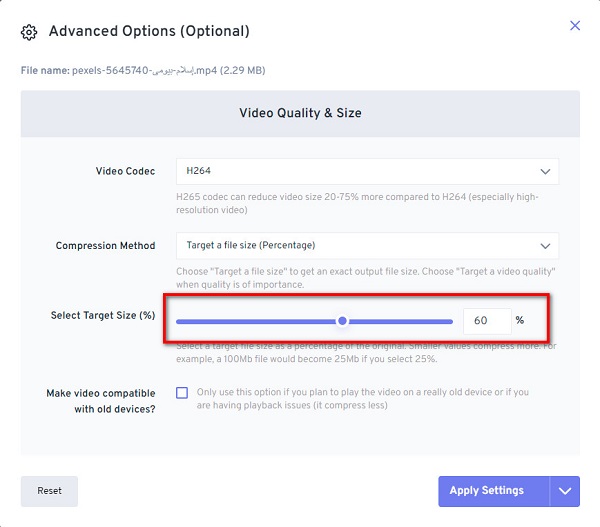Screen dimensions: 600x527
Task: Expand the arrow next to Apply Settings
Action: [x=564, y=491]
